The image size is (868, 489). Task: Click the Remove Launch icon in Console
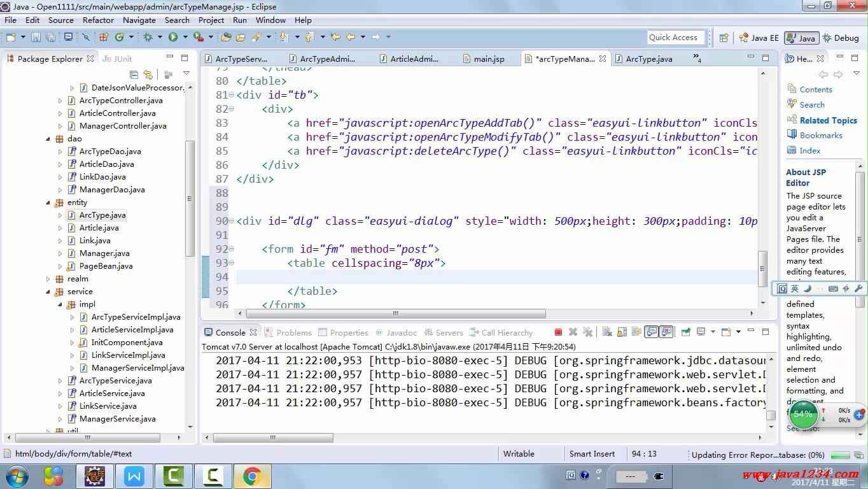click(573, 332)
